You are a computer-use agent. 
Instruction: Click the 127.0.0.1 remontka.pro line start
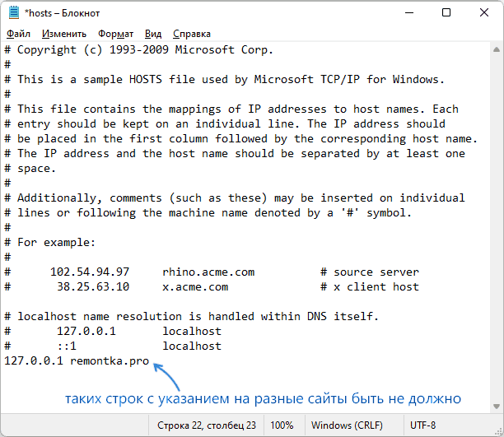tap(4, 361)
